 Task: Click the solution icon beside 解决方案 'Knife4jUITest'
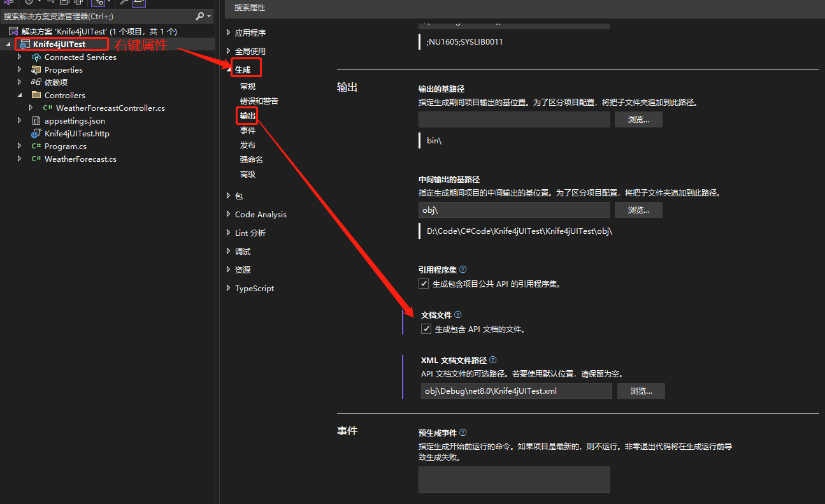pyautogui.click(x=13, y=31)
